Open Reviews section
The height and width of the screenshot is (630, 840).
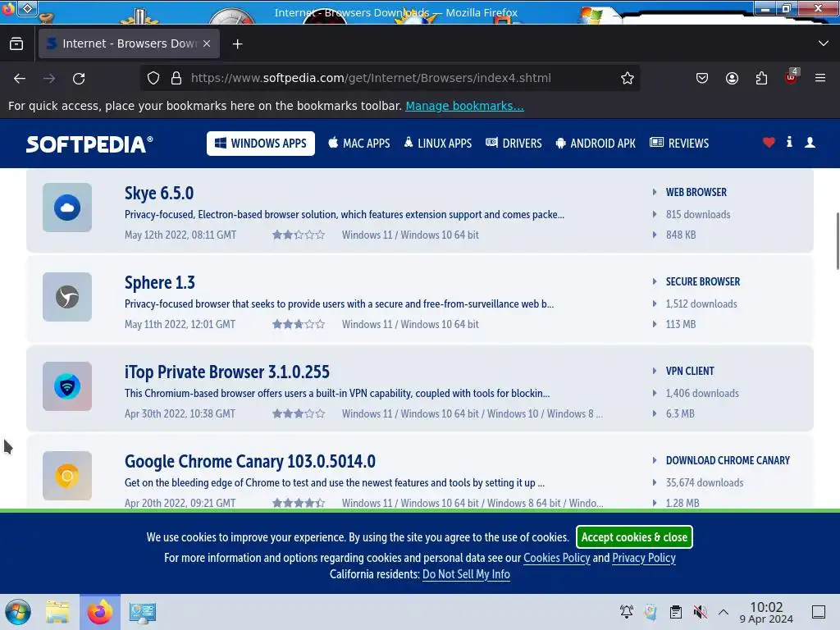[x=679, y=144]
